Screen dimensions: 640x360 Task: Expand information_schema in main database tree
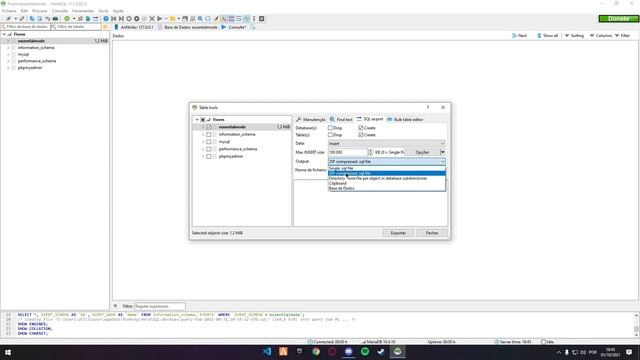8,48
